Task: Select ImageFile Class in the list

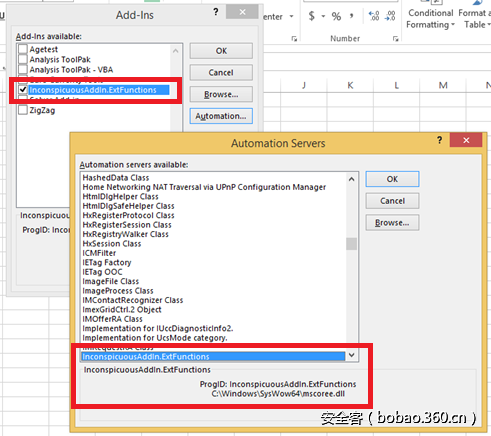Action: coord(111,281)
